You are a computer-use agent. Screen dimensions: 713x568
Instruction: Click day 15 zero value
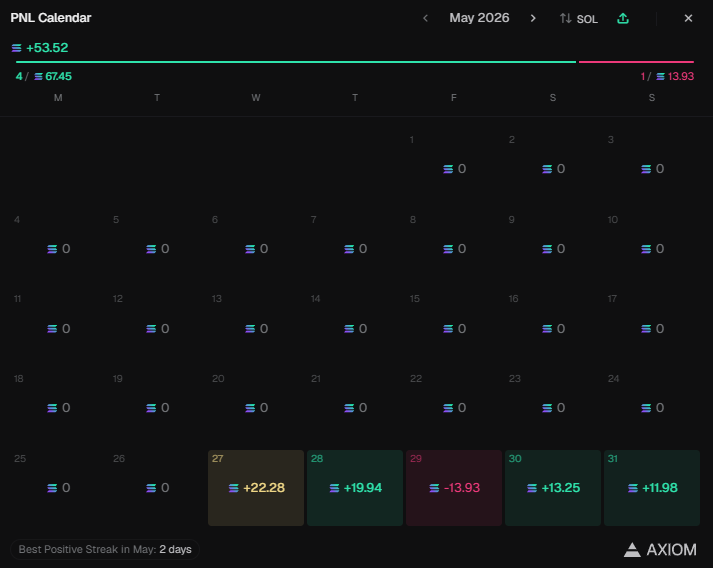pyautogui.click(x=462, y=329)
